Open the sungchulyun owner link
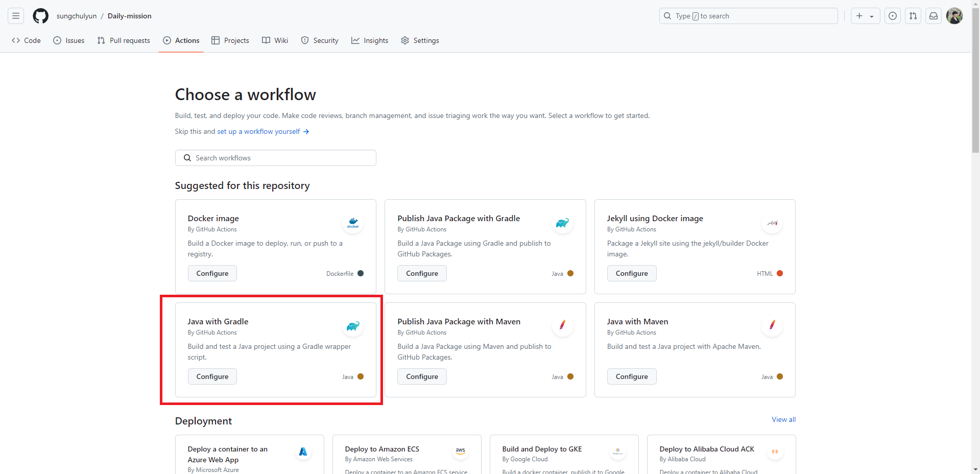This screenshot has height=474, width=980. 77,16
